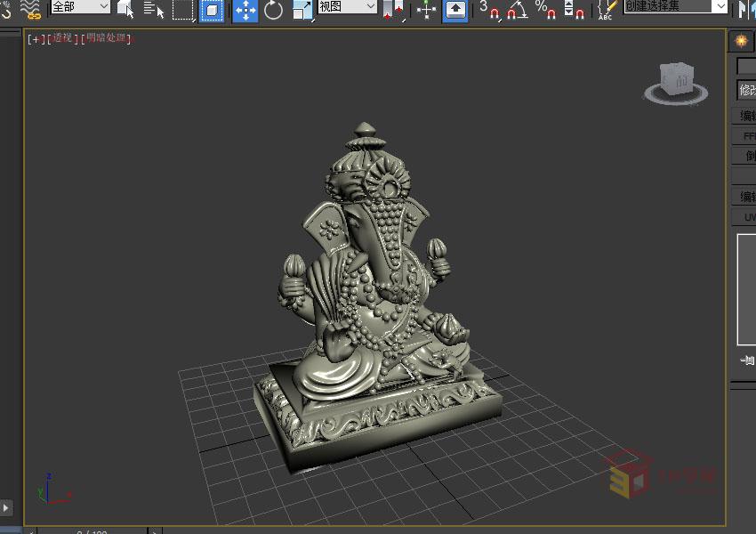Open the 全部 selection filter dropdown

[78, 6]
